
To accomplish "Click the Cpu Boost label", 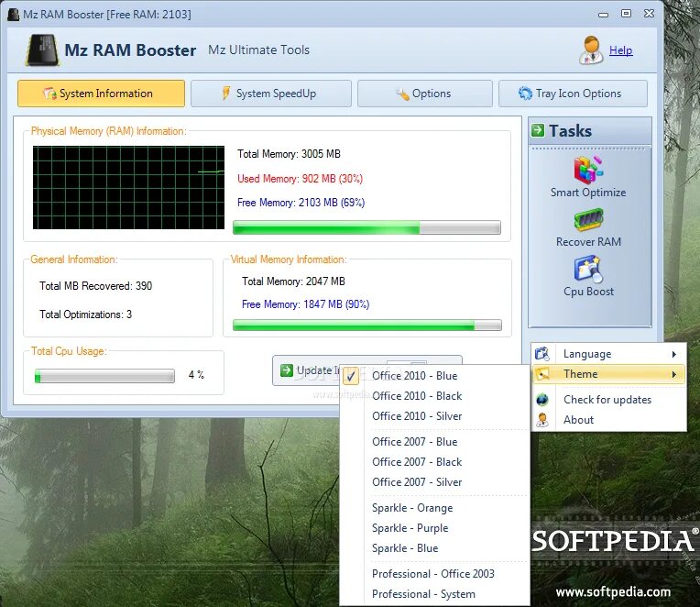I will [x=588, y=292].
